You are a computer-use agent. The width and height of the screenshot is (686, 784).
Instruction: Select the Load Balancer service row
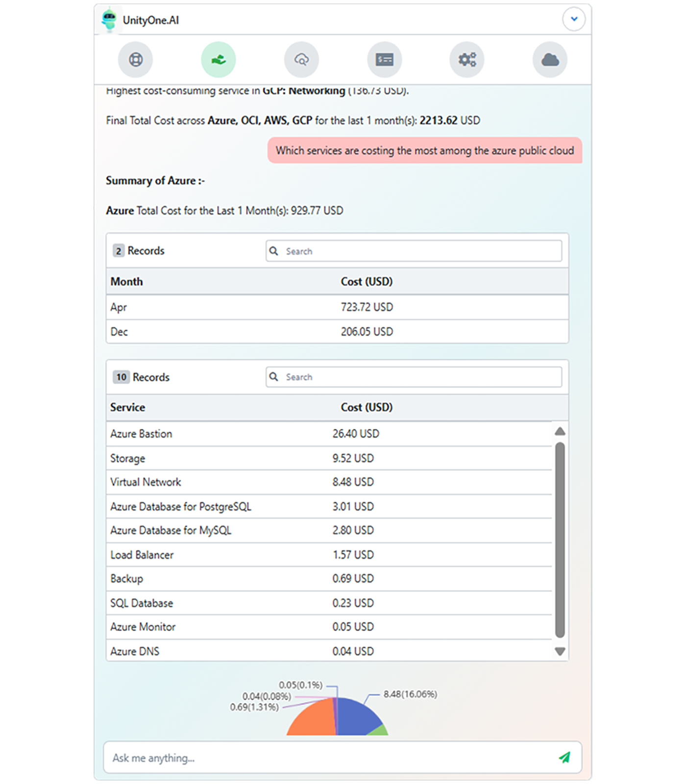(x=329, y=555)
